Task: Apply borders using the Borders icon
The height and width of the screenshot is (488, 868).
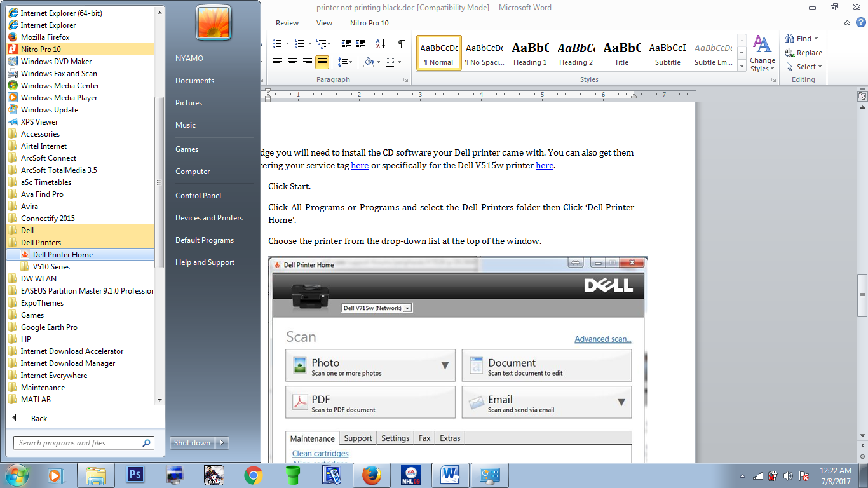Action: point(390,62)
